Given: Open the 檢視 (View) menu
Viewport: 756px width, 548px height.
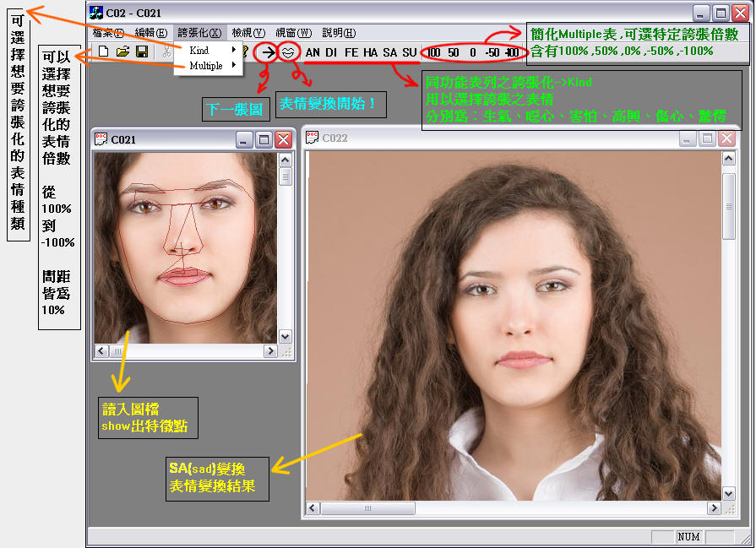Looking at the screenshot, I should (x=247, y=33).
